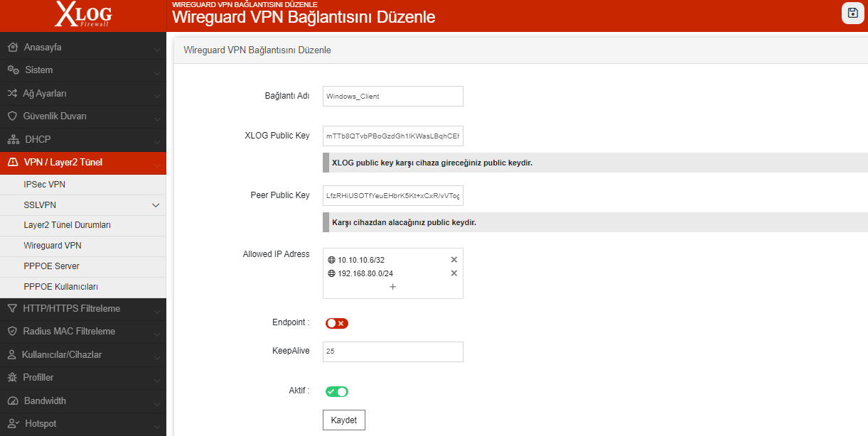The image size is (868, 436).
Task: Click the XLOG Firewall logo
Action: pos(83,15)
